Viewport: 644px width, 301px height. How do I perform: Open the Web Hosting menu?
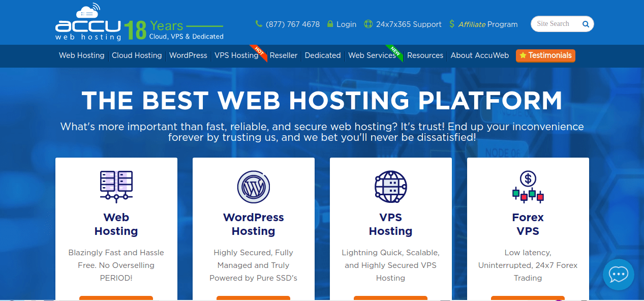[x=82, y=55]
